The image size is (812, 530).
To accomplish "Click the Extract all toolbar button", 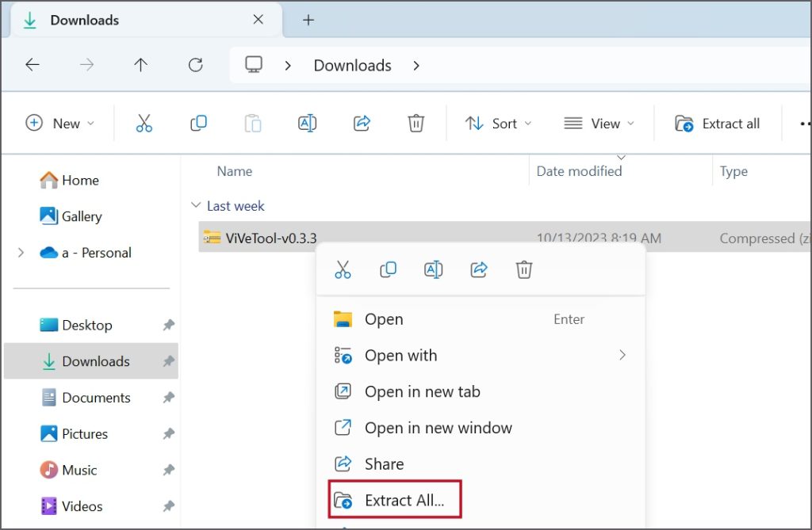I will click(717, 123).
